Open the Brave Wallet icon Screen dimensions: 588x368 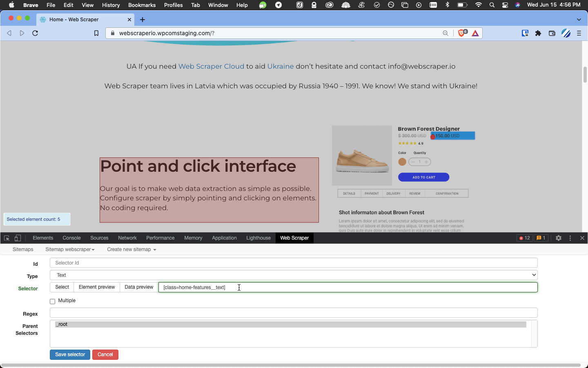[x=552, y=33]
